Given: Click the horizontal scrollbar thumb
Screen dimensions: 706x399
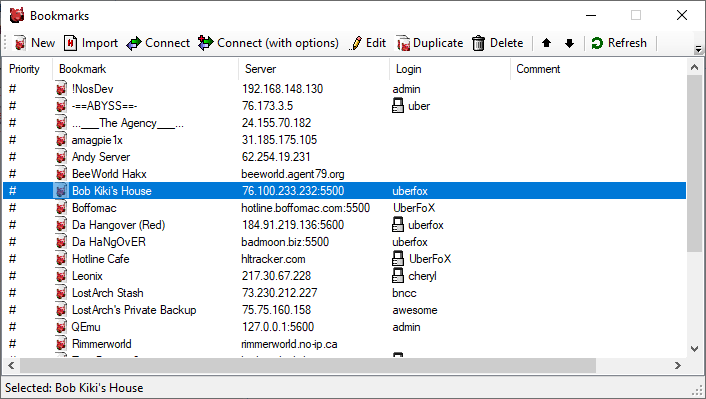Looking at the screenshot, I should click(x=308, y=366).
